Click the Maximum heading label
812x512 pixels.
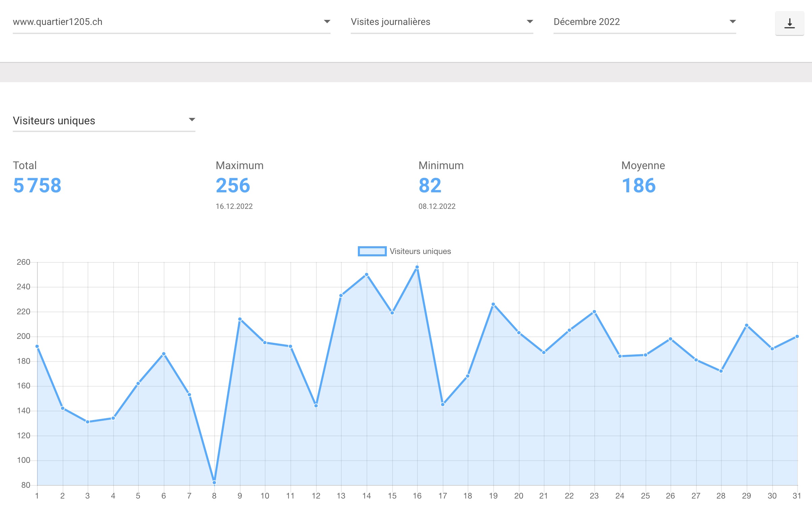[240, 165]
